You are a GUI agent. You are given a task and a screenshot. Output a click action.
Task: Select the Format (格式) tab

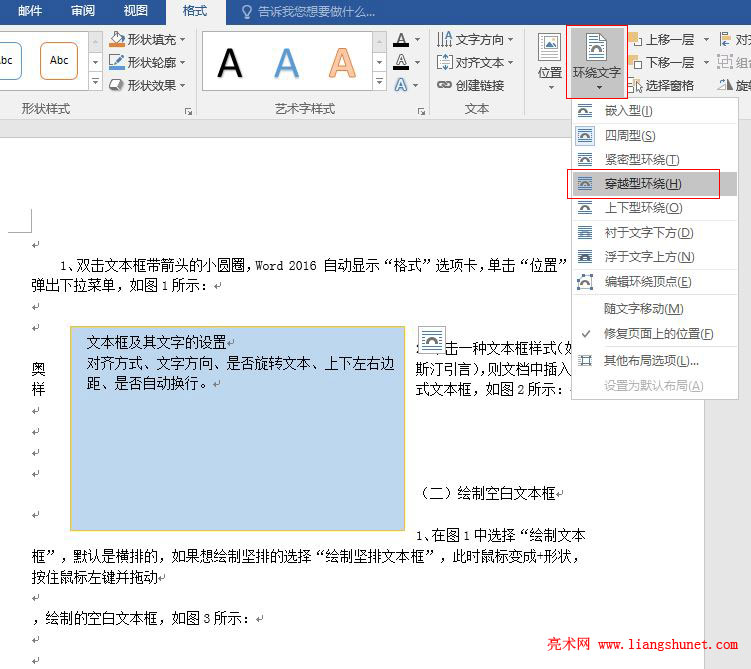click(x=195, y=11)
